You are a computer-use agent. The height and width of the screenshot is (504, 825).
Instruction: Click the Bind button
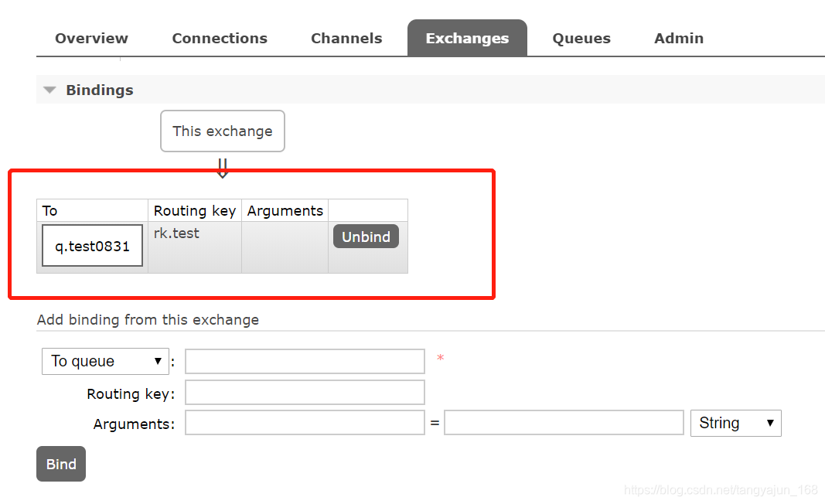pos(61,464)
